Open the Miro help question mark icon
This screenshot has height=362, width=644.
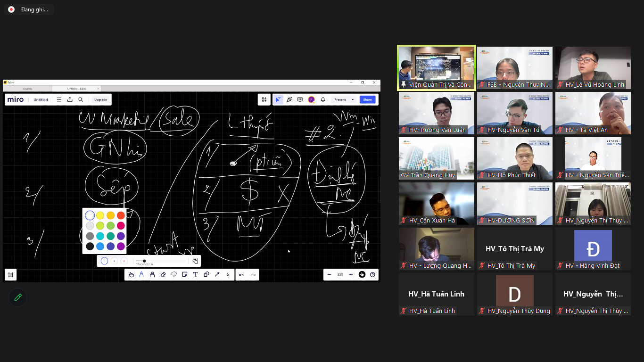[372, 274]
